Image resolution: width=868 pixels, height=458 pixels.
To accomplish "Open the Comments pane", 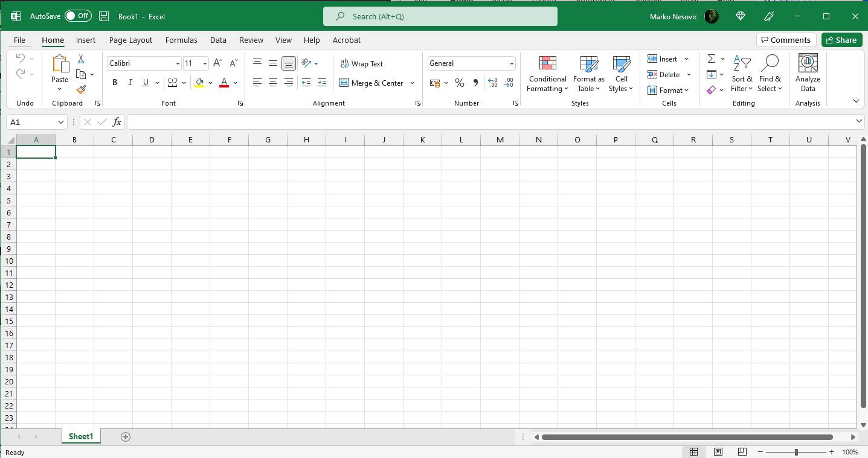I will [x=786, y=40].
